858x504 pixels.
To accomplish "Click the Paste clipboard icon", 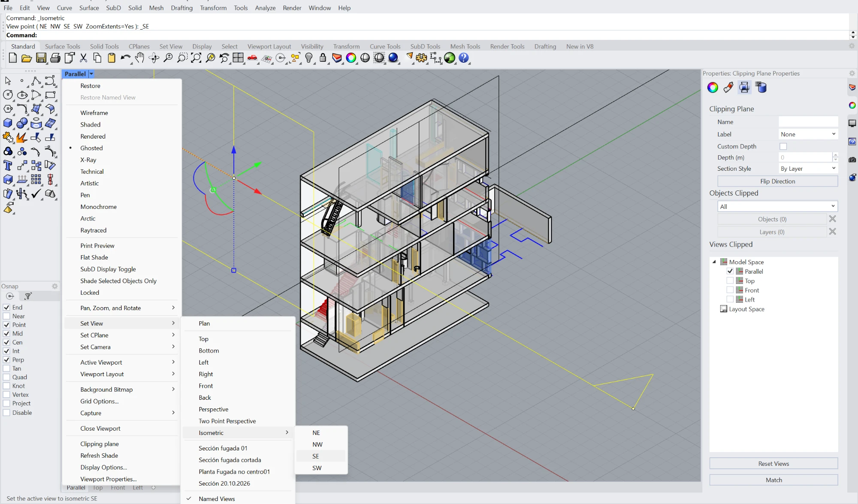I will coord(112,58).
